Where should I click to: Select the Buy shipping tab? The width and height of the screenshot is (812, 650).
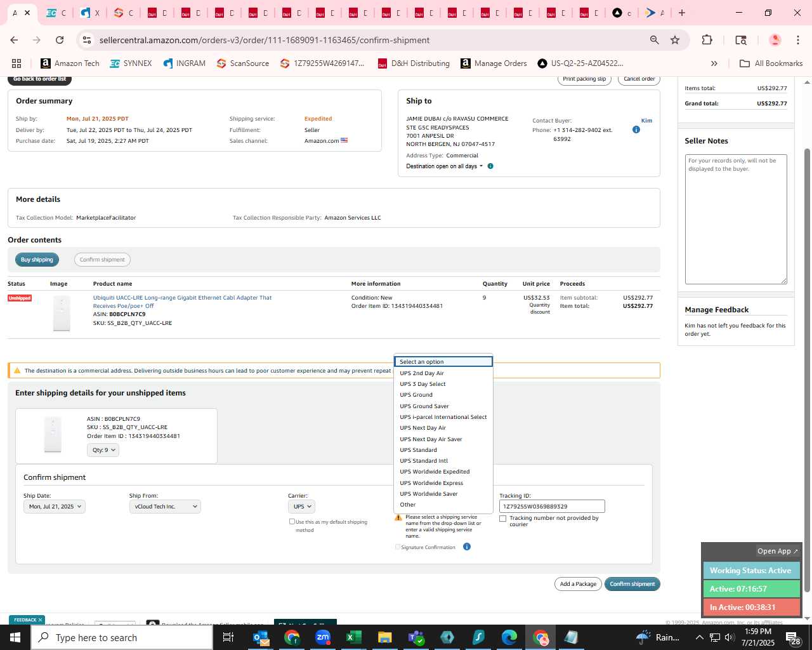point(37,260)
